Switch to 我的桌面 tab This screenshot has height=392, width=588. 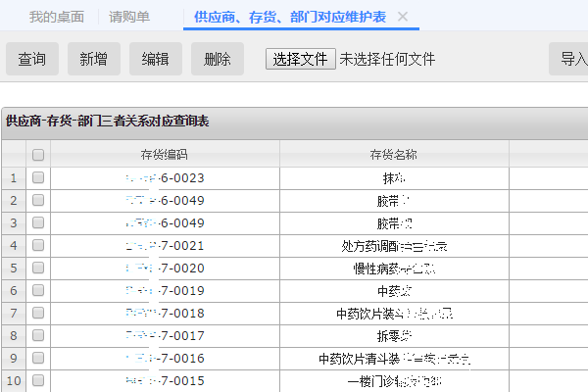[56, 17]
